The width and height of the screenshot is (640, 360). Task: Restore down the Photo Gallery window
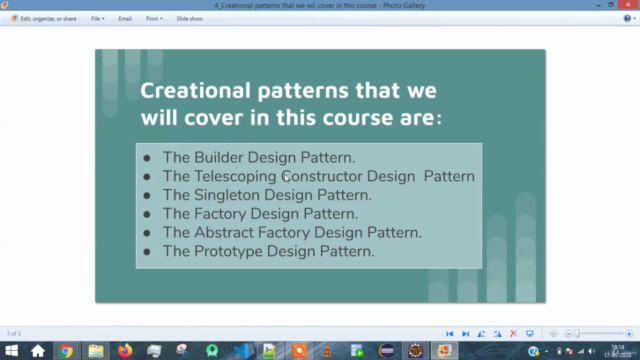611,5
